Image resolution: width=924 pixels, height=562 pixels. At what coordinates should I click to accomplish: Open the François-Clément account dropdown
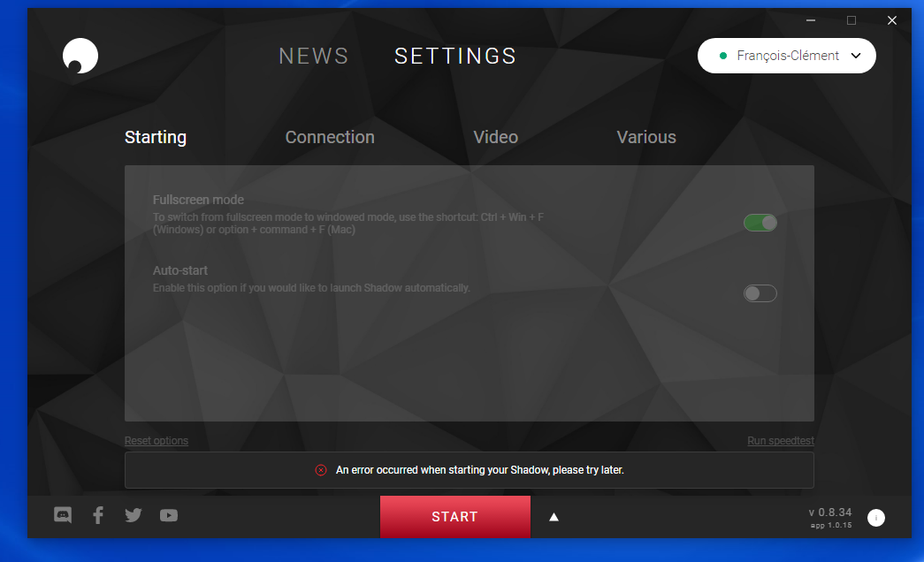786,56
